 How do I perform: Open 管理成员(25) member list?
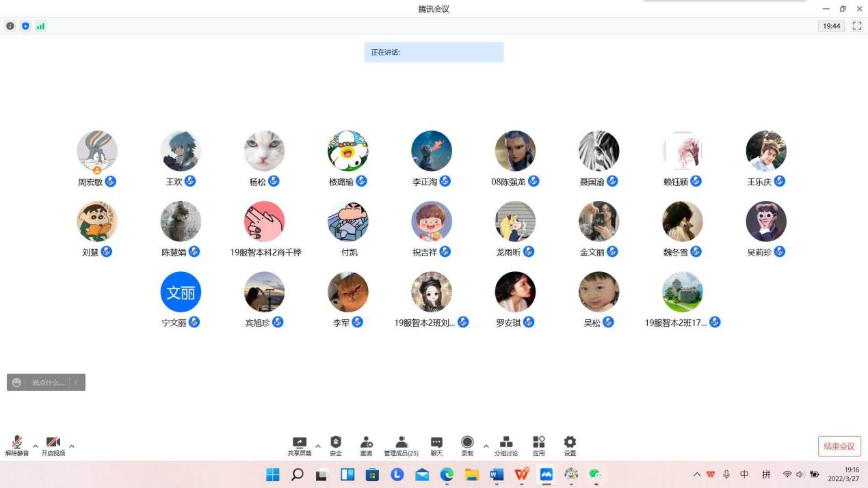point(402,446)
